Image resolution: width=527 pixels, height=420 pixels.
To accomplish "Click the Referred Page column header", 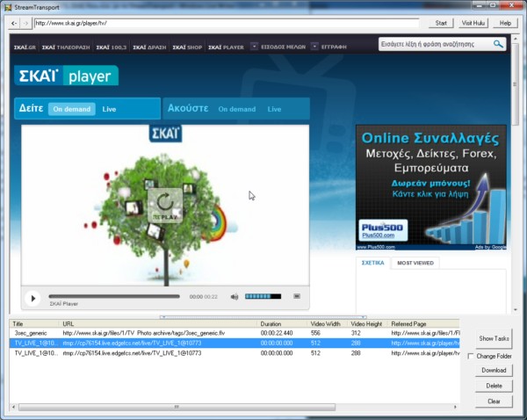I will 423,324.
